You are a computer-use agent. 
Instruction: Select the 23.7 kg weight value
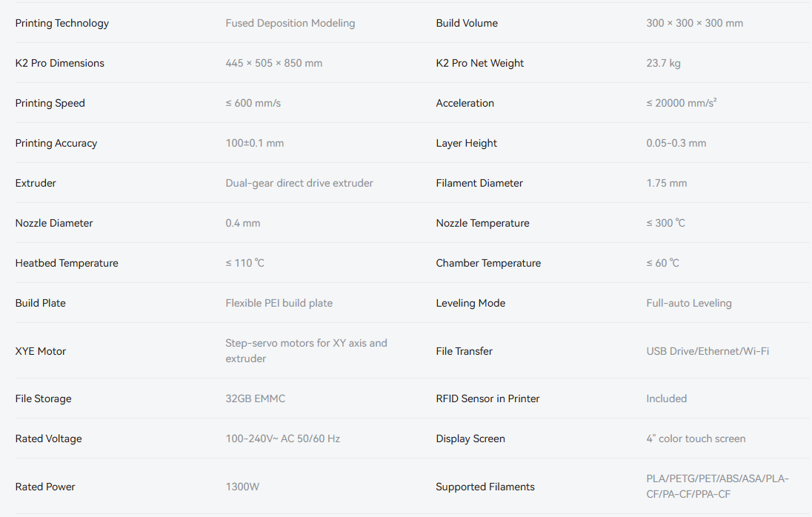click(x=663, y=63)
